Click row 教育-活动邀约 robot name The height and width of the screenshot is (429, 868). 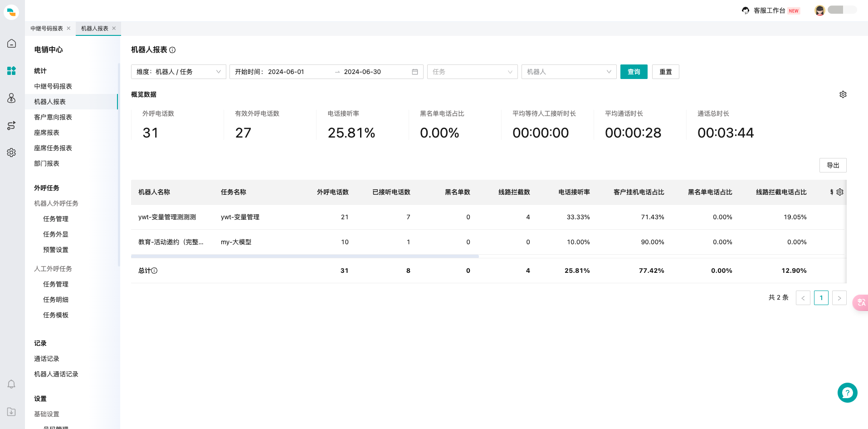point(171,242)
